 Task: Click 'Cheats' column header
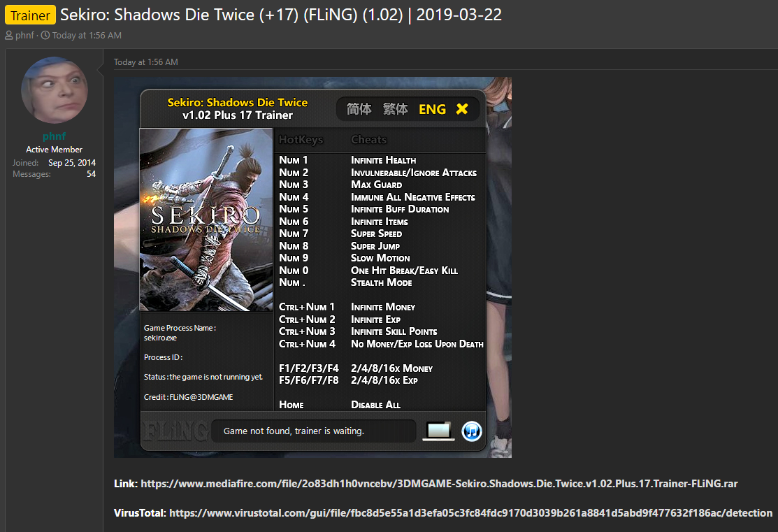tap(368, 140)
